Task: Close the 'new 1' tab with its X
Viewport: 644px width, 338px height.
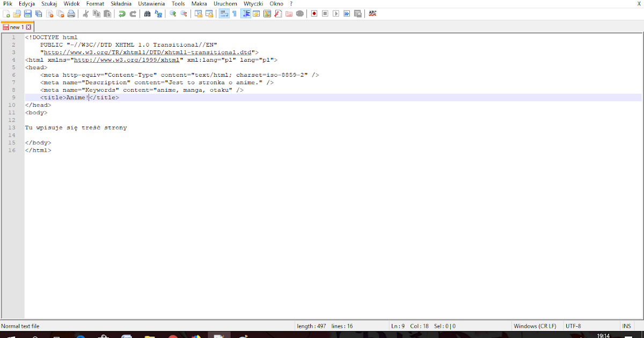Action: point(28,27)
